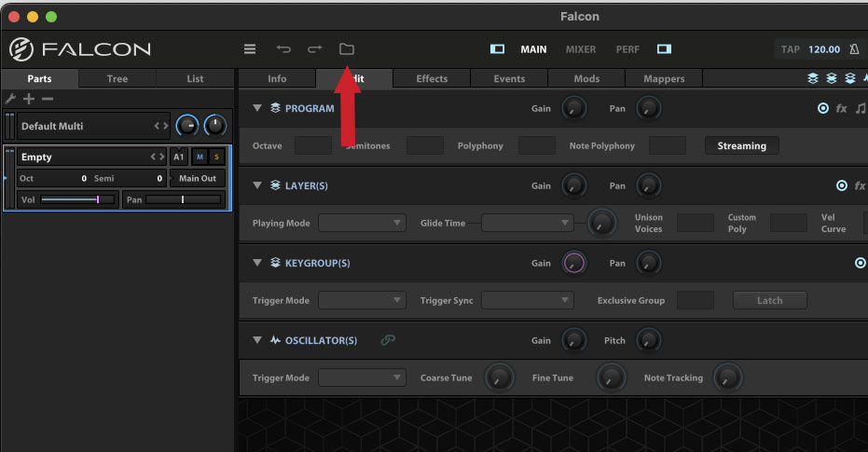Toggle the Streaming button

[742, 146]
